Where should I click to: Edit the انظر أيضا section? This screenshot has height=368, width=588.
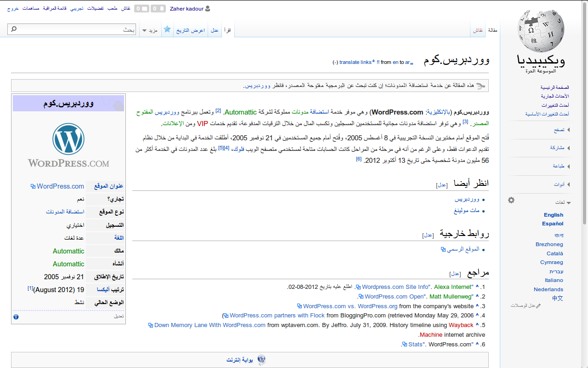point(441,185)
